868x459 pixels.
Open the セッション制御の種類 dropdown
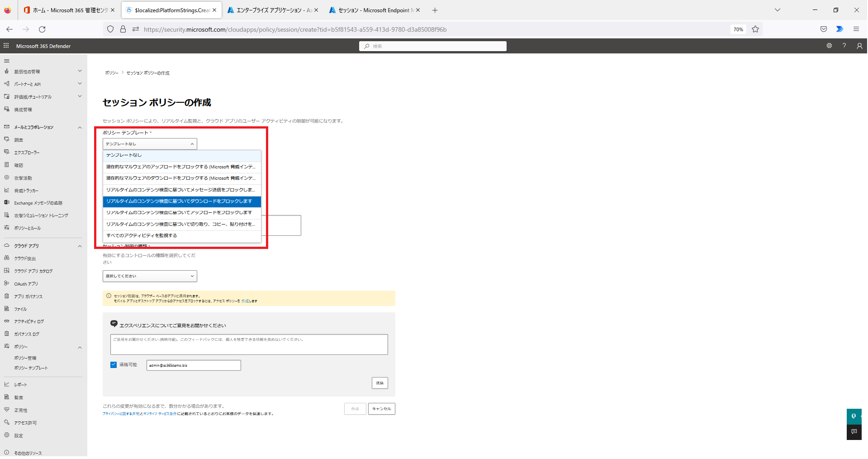click(150, 276)
